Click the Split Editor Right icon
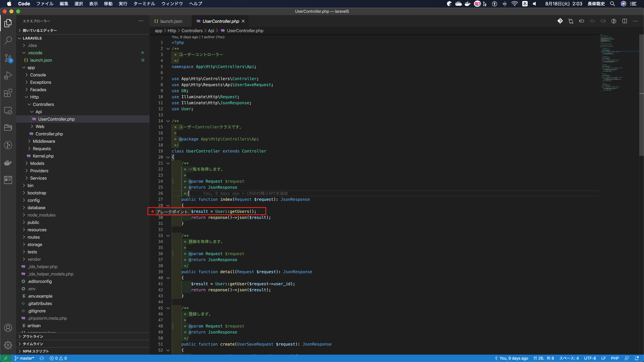This screenshot has width=644, height=362. click(625, 21)
